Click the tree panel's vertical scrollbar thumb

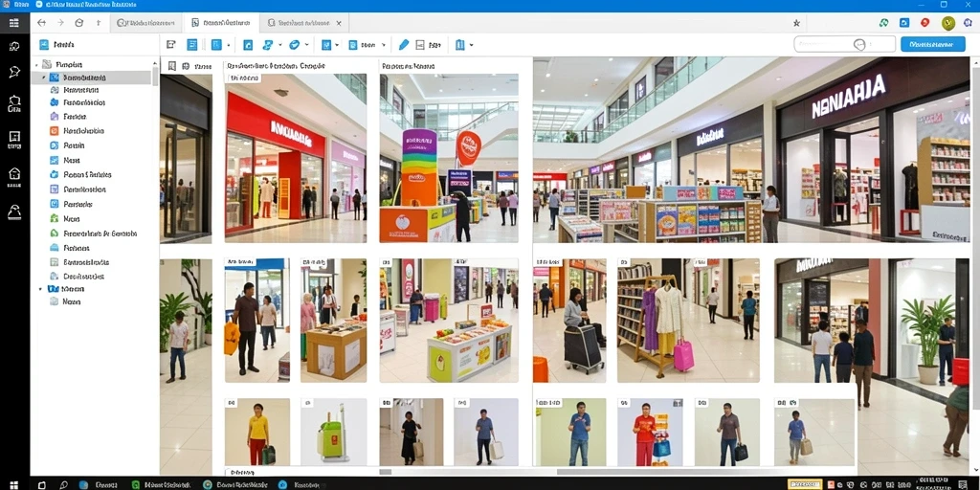[x=156, y=76]
